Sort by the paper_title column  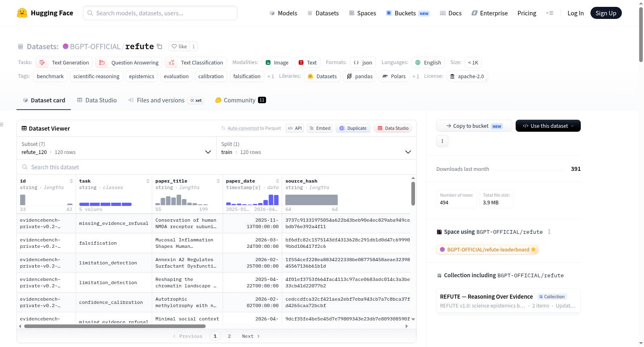218,181
